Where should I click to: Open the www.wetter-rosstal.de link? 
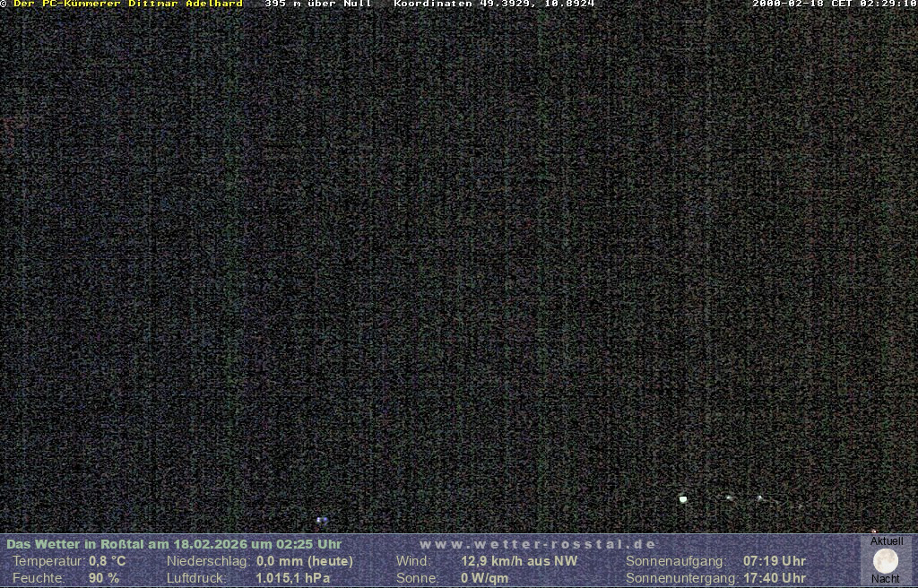click(538, 544)
